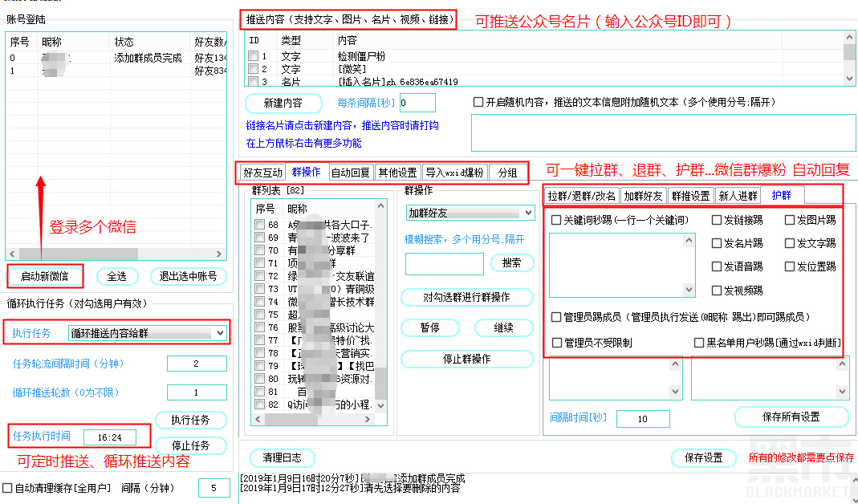Enable 发语音踢 checkbox
858x504 pixels.
(x=717, y=266)
